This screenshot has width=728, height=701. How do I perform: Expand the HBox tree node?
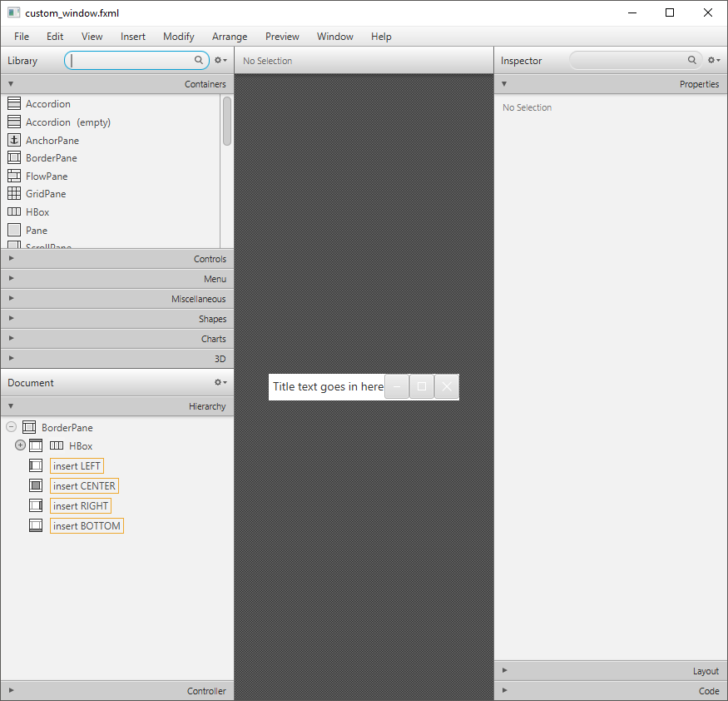point(20,445)
